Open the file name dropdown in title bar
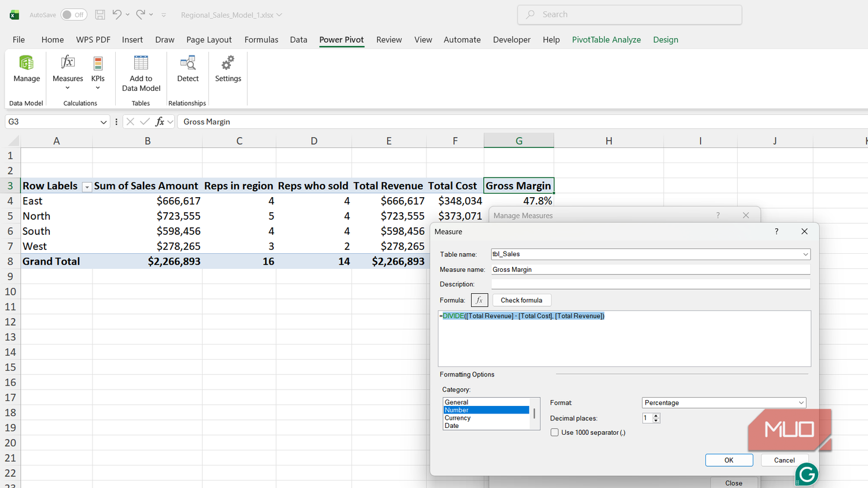This screenshot has width=868, height=488. click(x=279, y=15)
